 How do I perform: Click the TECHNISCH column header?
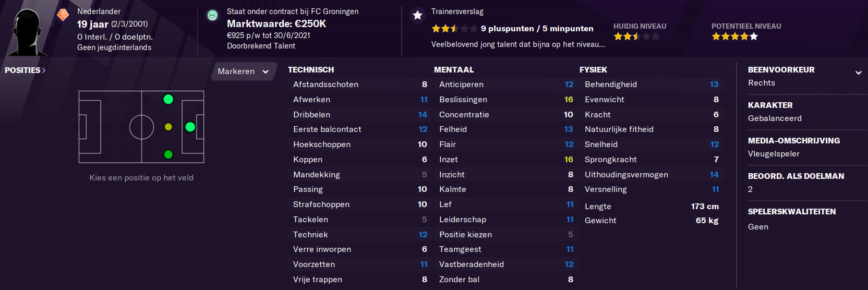point(311,70)
